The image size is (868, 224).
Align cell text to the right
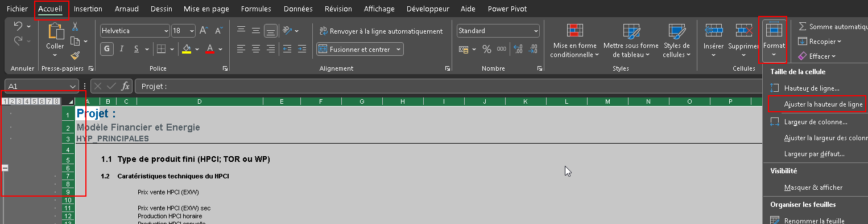click(x=271, y=49)
